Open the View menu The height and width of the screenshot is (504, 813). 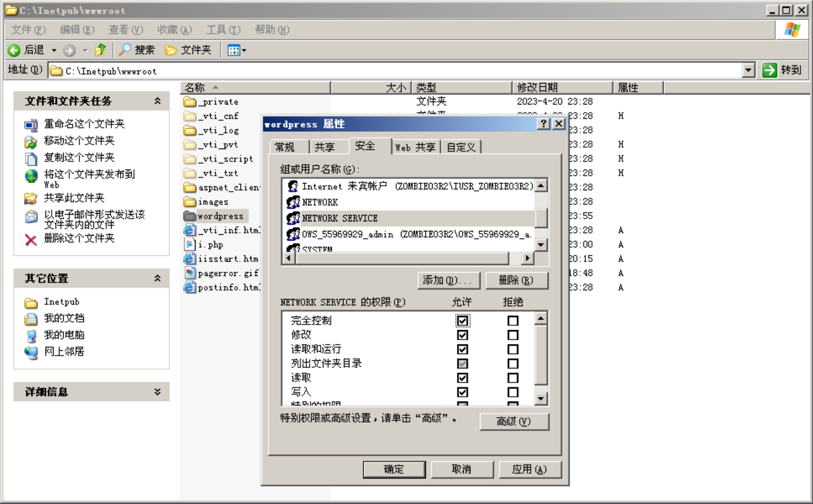pyautogui.click(x=126, y=30)
